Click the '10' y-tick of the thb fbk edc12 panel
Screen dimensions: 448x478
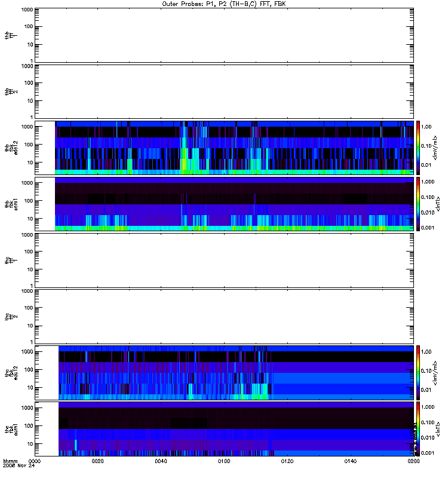[30, 163]
